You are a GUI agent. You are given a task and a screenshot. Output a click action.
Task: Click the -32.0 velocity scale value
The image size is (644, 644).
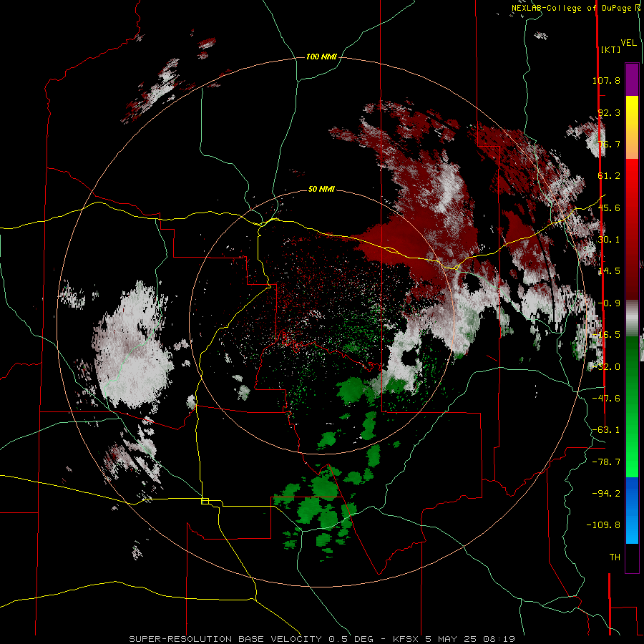tap(606, 367)
